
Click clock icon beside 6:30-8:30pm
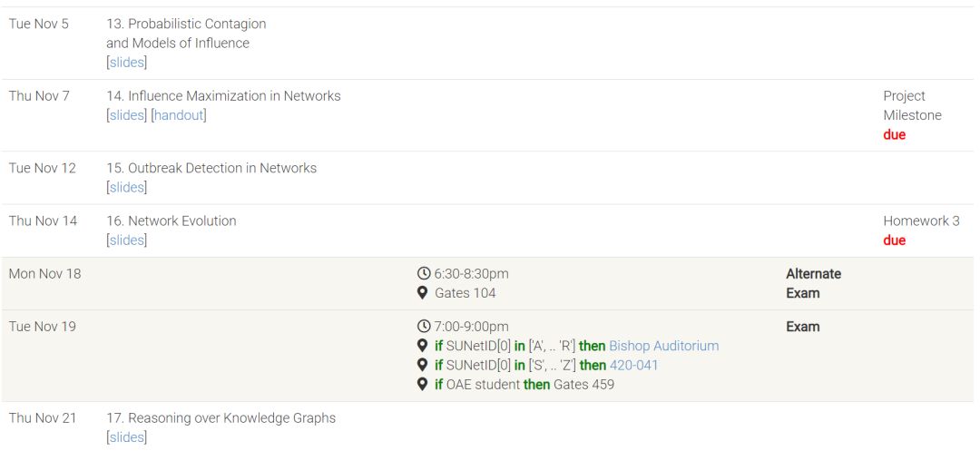coord(423,274)
